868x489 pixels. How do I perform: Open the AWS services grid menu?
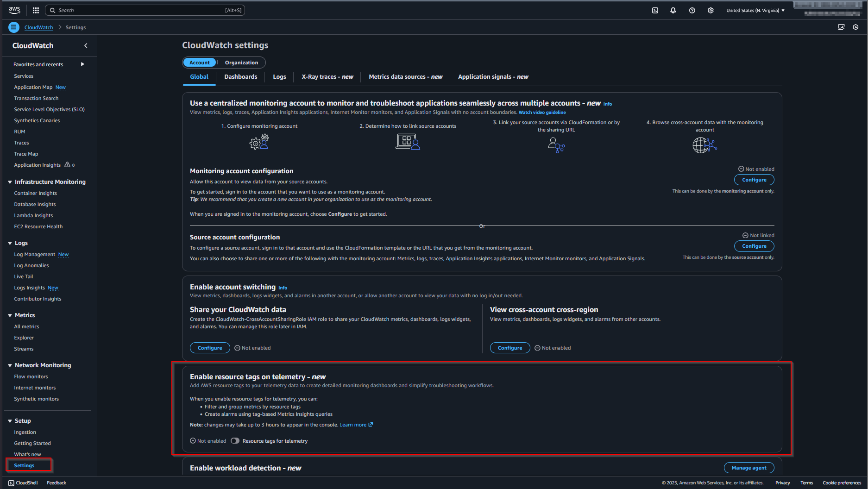pyautogui.click(x=36, y=10)
